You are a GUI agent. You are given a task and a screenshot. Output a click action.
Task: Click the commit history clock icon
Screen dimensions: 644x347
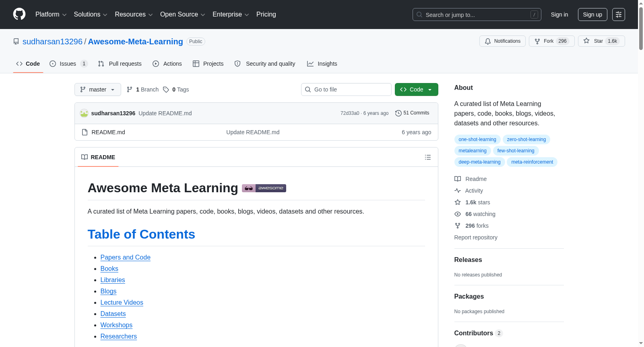point(398,113)
